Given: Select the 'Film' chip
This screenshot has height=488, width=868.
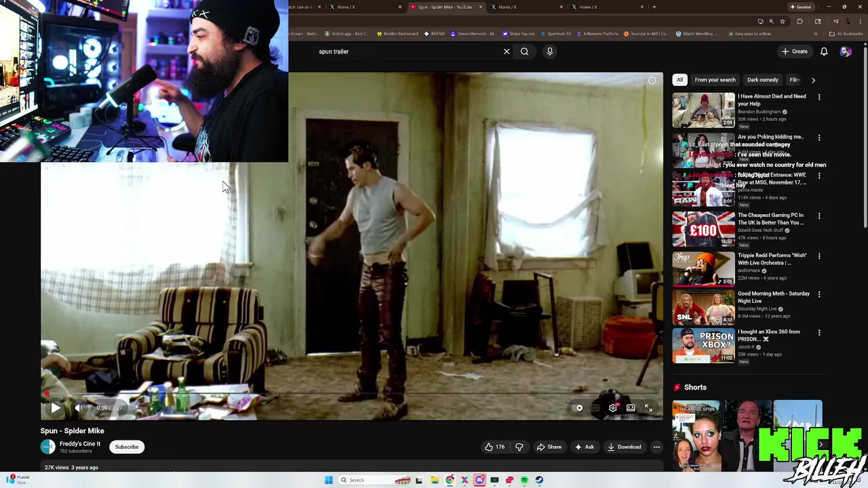Looking at the screenshot, I should pyautogui.click(x=795, y=80).
